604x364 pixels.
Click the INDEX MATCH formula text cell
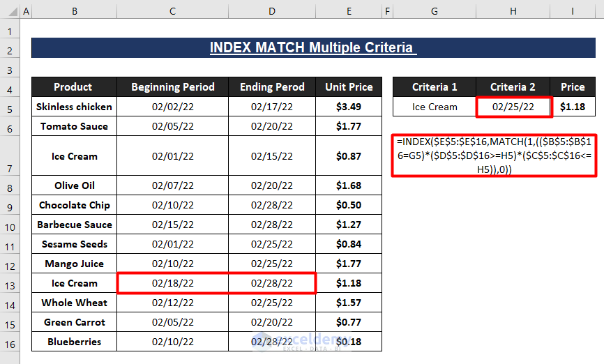(494, 155)
